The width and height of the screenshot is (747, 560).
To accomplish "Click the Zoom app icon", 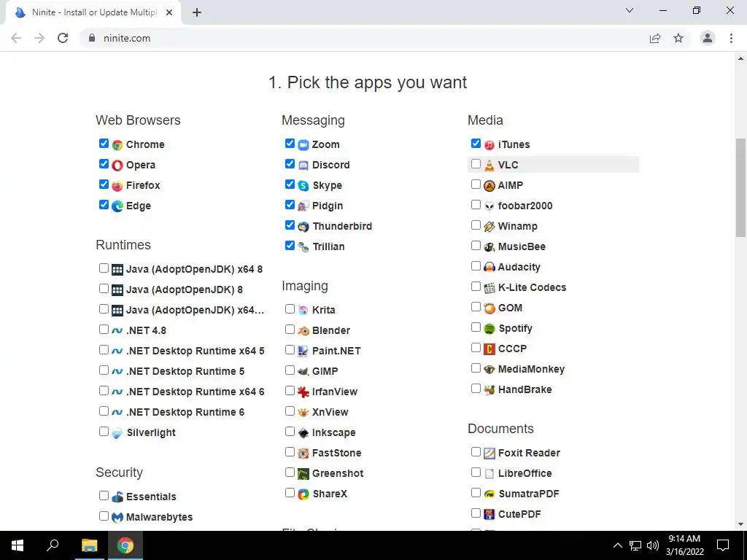I will click(303, 145).
